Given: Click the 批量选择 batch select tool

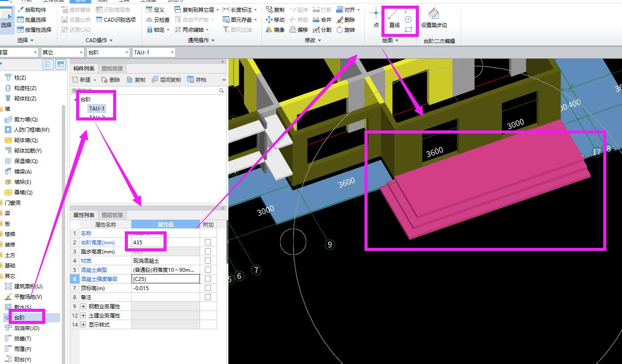Looking at the screenshot, I should [x=32, y=20].
